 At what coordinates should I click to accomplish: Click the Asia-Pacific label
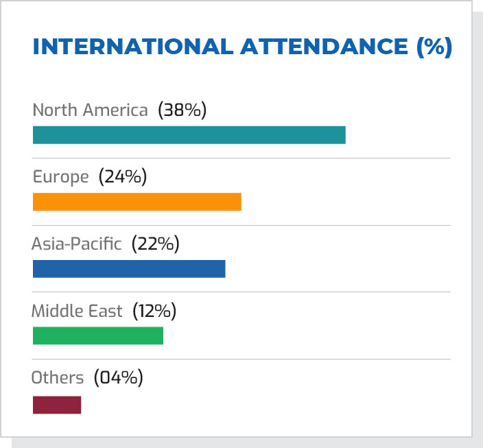coord(77,244)
